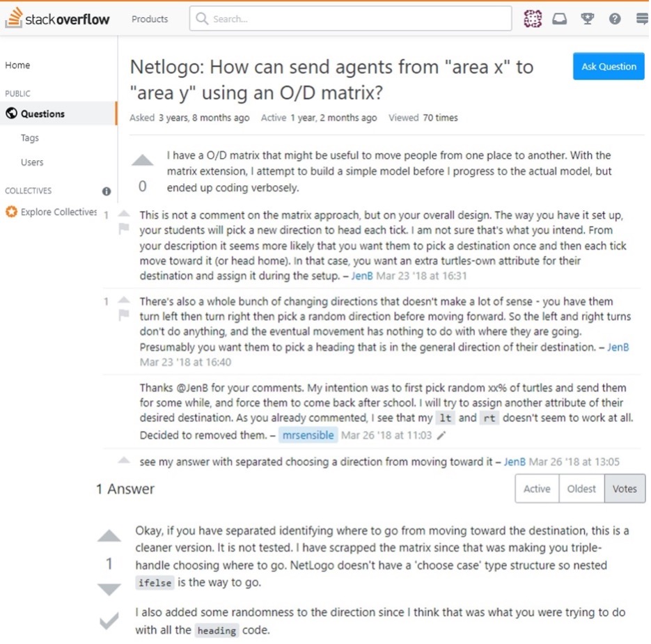The width and height of the screenshot is (651, 644).
Task: Open the user avatar profile
Action: [x=533, y=19]
